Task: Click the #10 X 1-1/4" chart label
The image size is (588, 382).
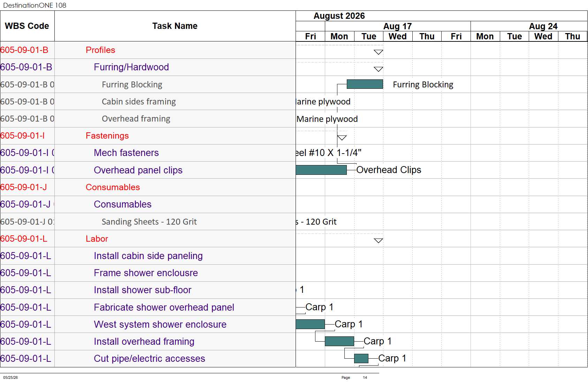Action: (329, 153)
